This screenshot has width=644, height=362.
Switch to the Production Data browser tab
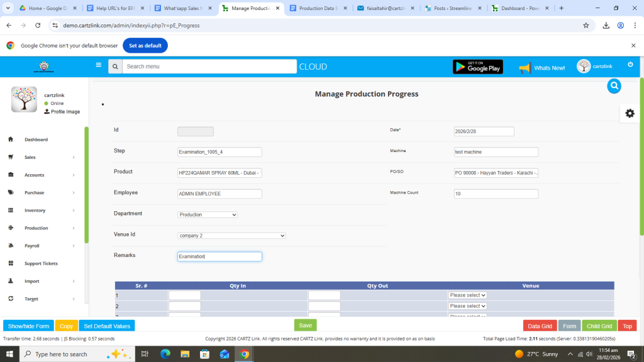pyautogui.click(x=318, y=8)
